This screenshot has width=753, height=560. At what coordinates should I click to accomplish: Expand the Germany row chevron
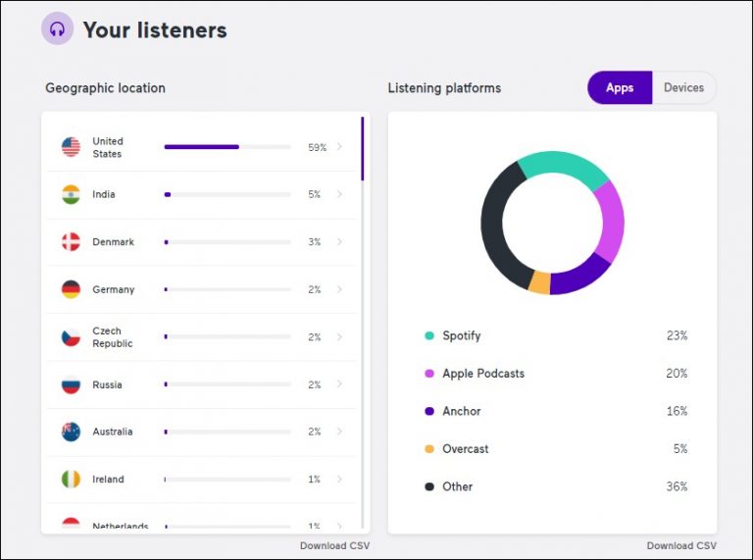(x=339, y=289)
